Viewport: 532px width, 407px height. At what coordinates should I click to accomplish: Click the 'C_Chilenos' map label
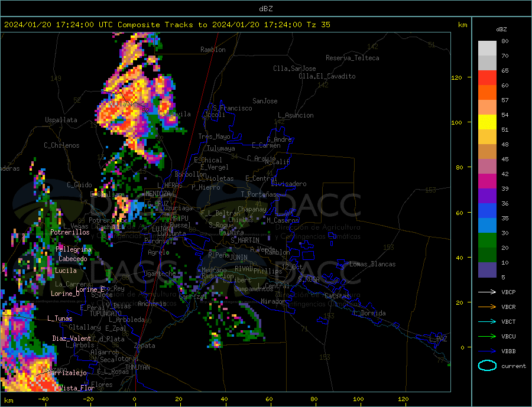coord(61,145)
